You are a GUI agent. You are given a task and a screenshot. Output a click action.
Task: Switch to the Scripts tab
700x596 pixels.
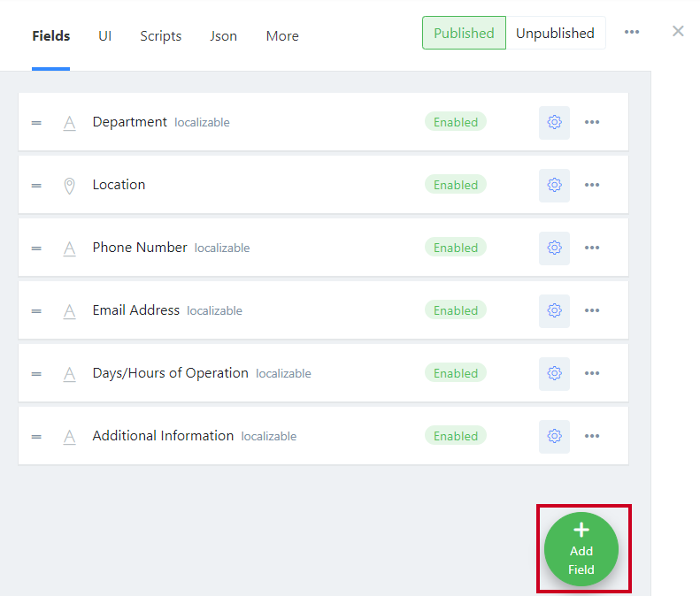[161, 36]
